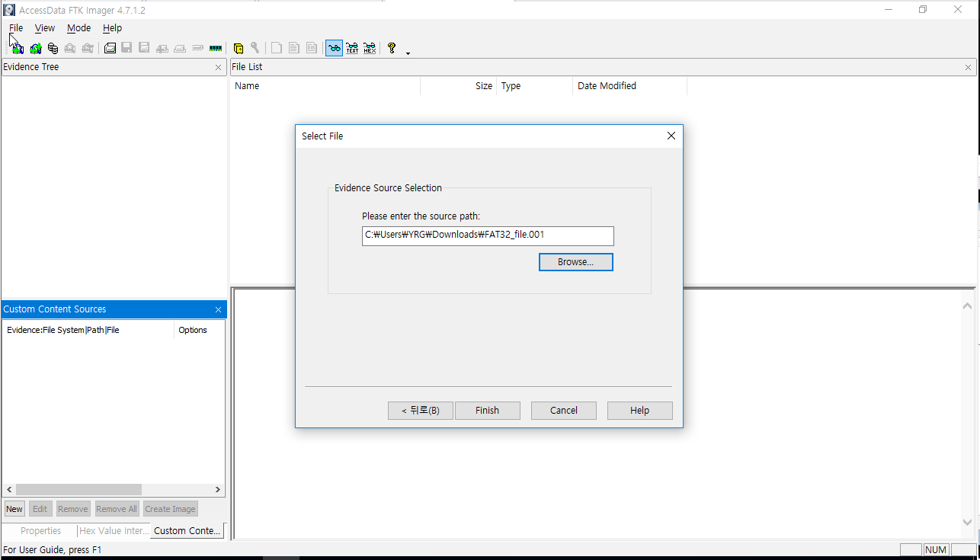980x560 pixels.
Task: Toggle automatic preview mode glasses icon
Action: (334, 48)
